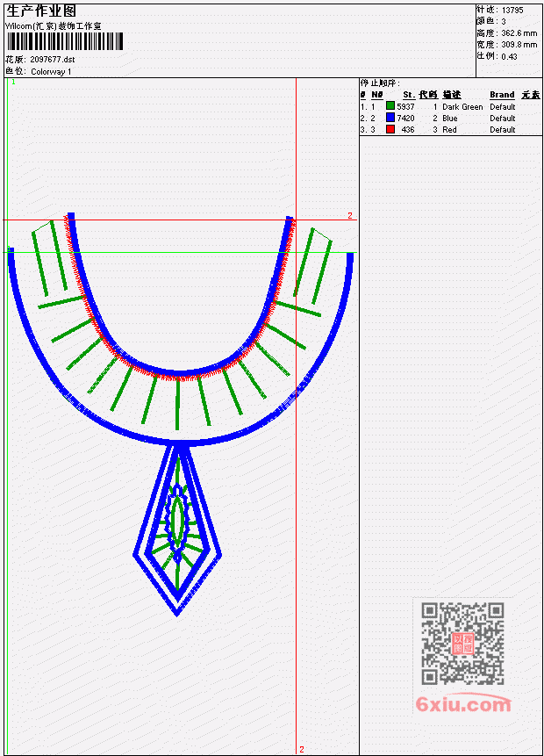This screenshot has width=544, height=756.
Task: Click Default brand in the Blue row
Action: point(503,119)
